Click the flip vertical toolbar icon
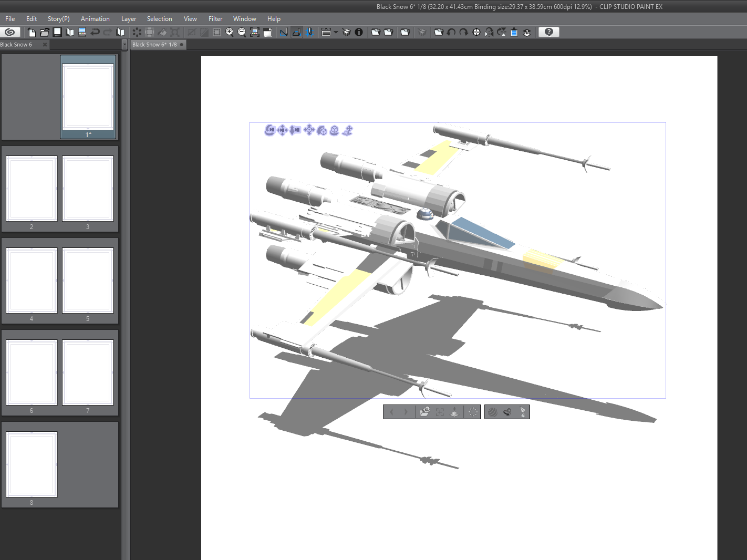747x560 pixels. coord(502,32)
